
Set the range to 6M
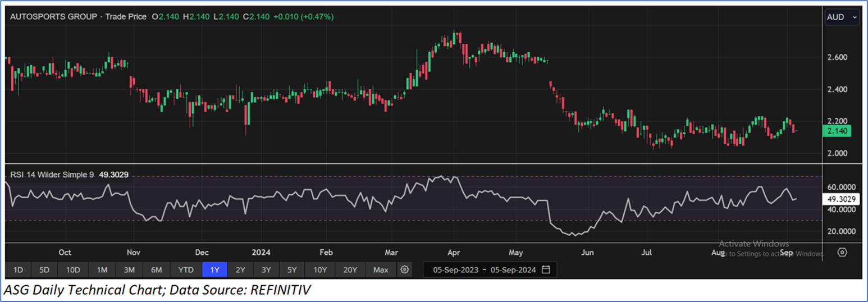157,270
